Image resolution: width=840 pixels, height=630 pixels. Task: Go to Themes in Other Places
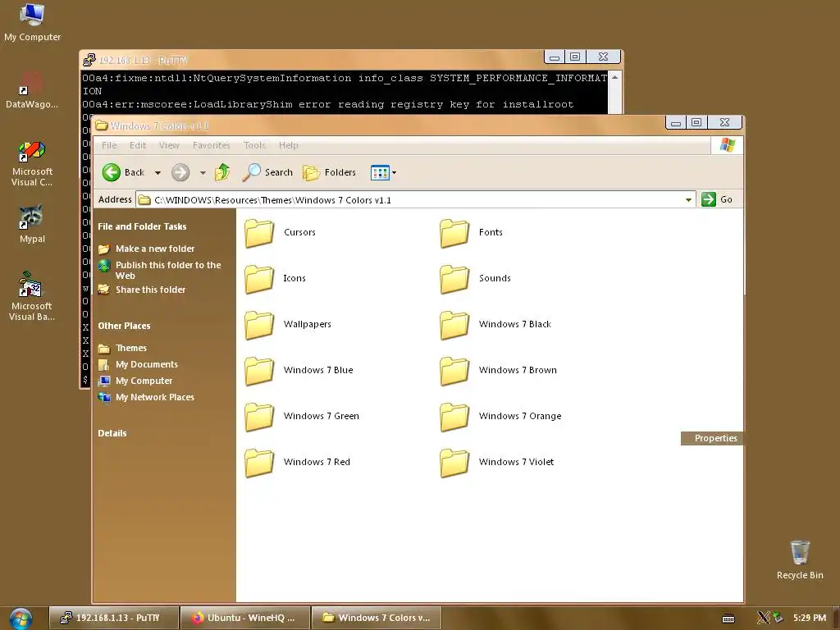(123, 348)
